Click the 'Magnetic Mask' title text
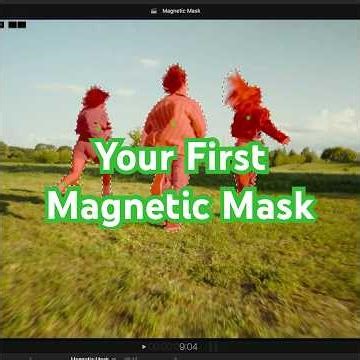The image size is (360, 360). [181, 11]
